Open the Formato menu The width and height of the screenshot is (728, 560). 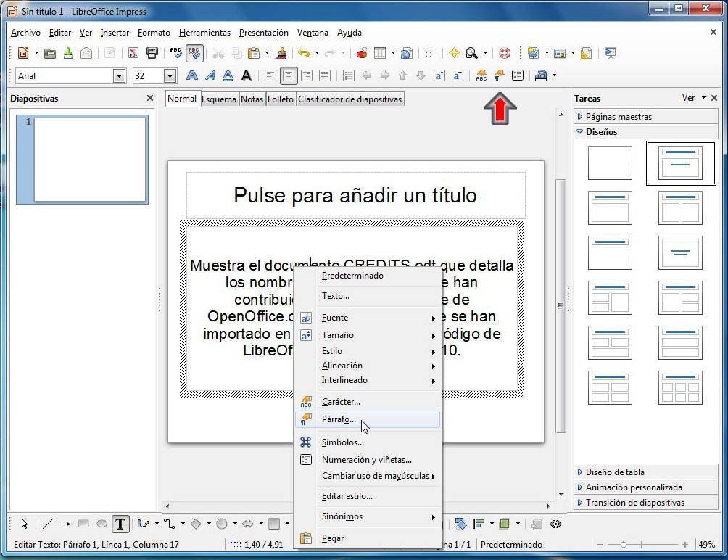(154, 33)
